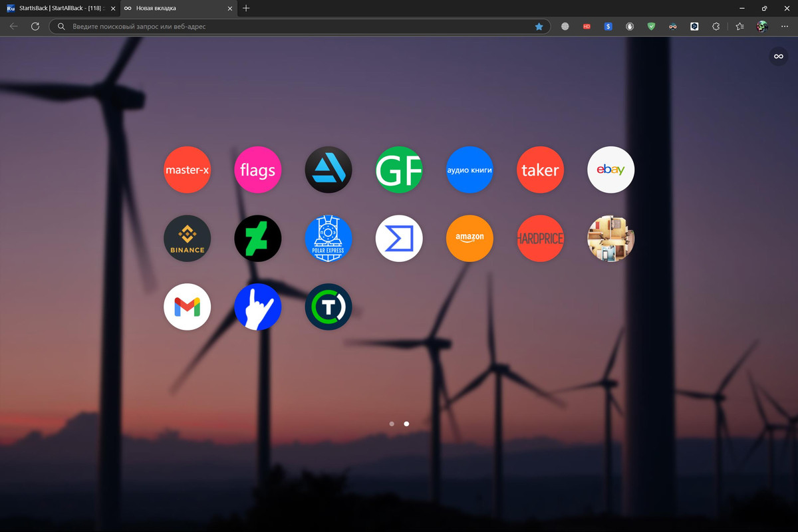Open the Binance shortcut
The image size is (798, 532).
click(188, 238)
